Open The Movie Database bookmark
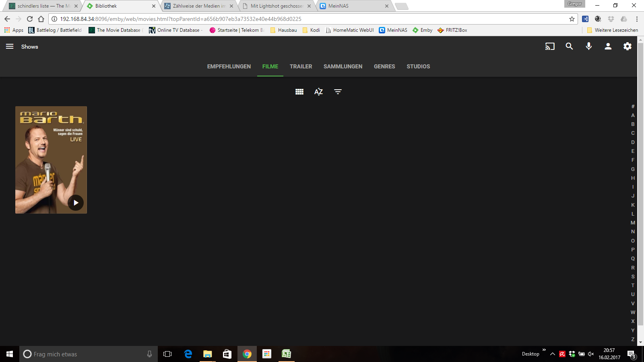 pyautogui.click(x=116, y=30)
